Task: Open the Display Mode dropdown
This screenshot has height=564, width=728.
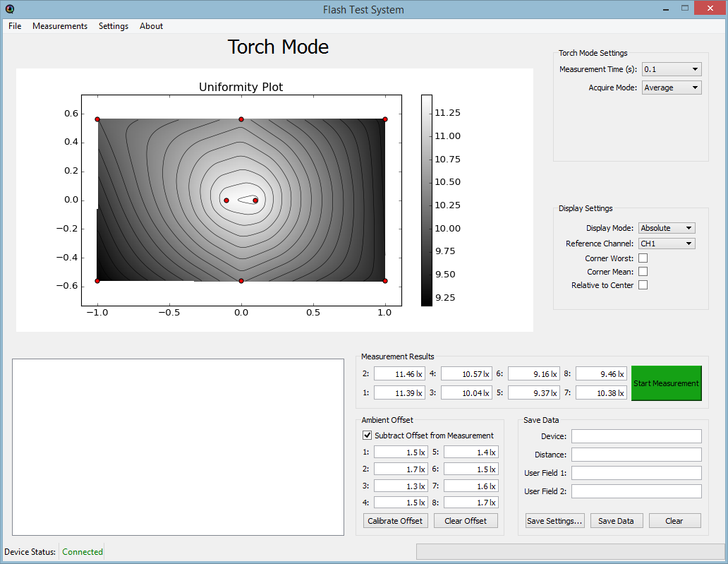Action: [666, 228]
